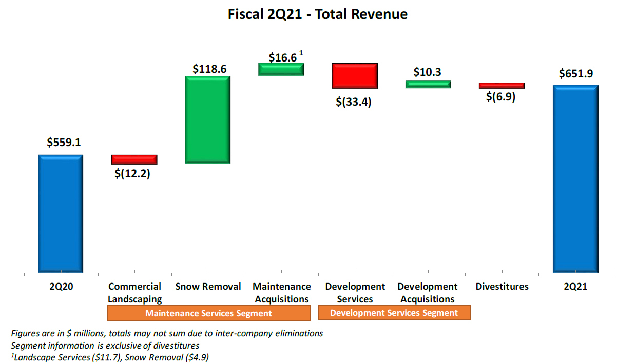Select the $10.3 data label
The image size is (617, 364).
click(x=427, y=72)
